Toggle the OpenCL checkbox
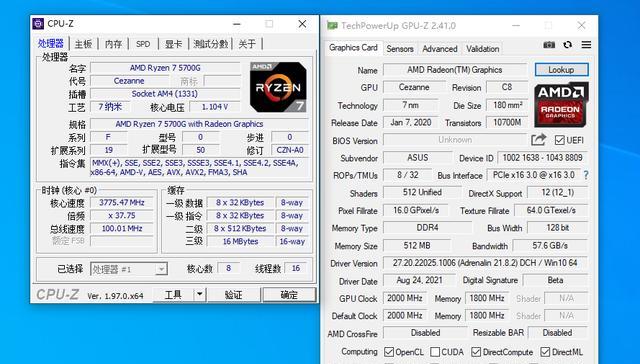640x364 pixels. [389, 352]
